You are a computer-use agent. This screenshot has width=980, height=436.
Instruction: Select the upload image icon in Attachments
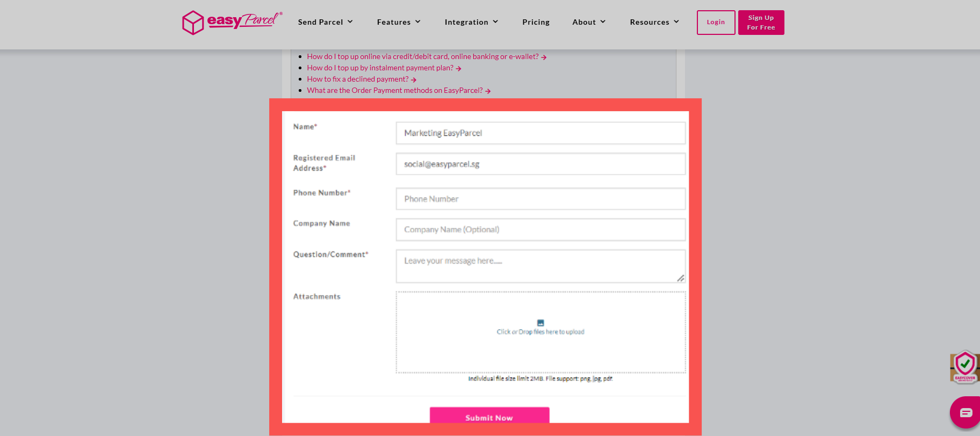(x=541, y=323)
